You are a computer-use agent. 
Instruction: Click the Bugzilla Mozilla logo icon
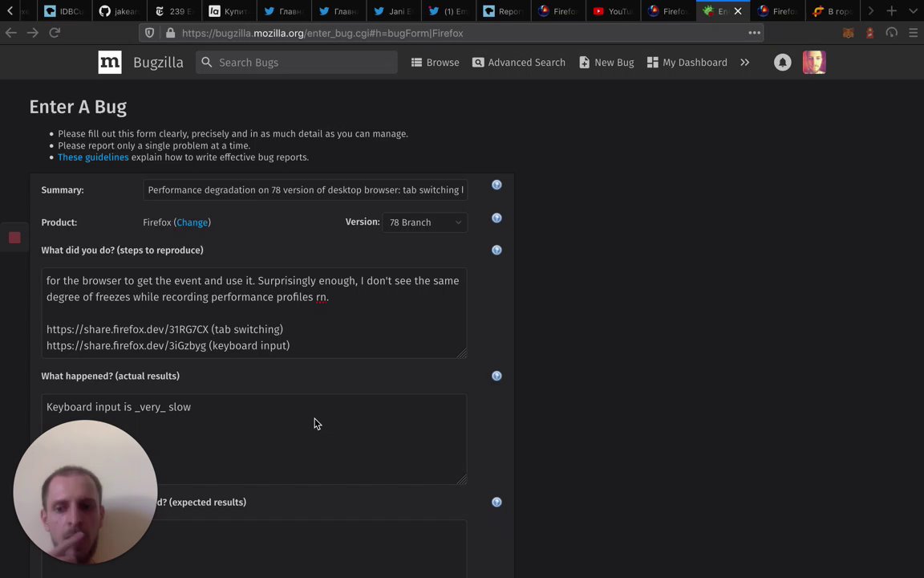(110, 62)
